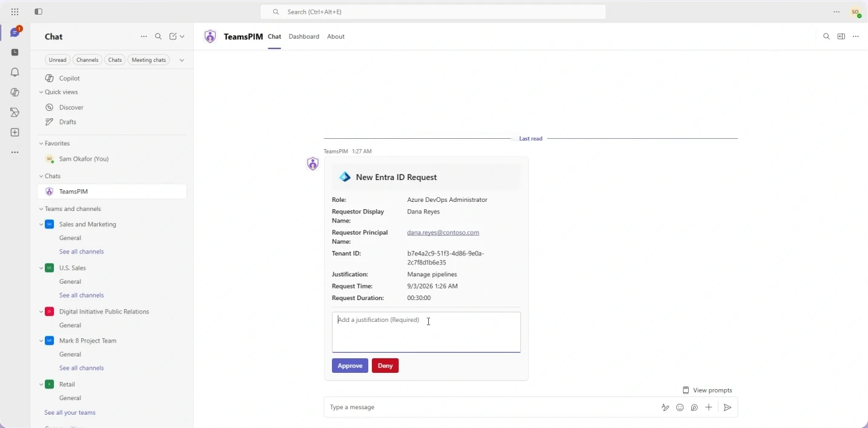Image resolution: width=868 pixels, height=428 pixels.
Task: Open the loop components icon in compose box
Action: (x=694, y=407)
